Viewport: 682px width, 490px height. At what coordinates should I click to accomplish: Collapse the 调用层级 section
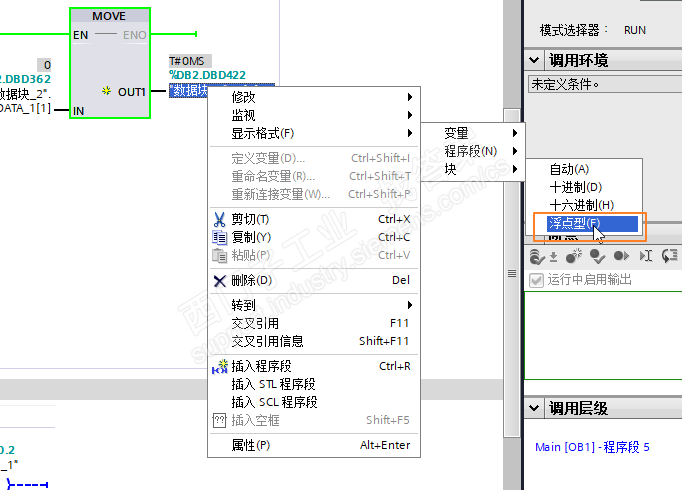tap(534, 408)
